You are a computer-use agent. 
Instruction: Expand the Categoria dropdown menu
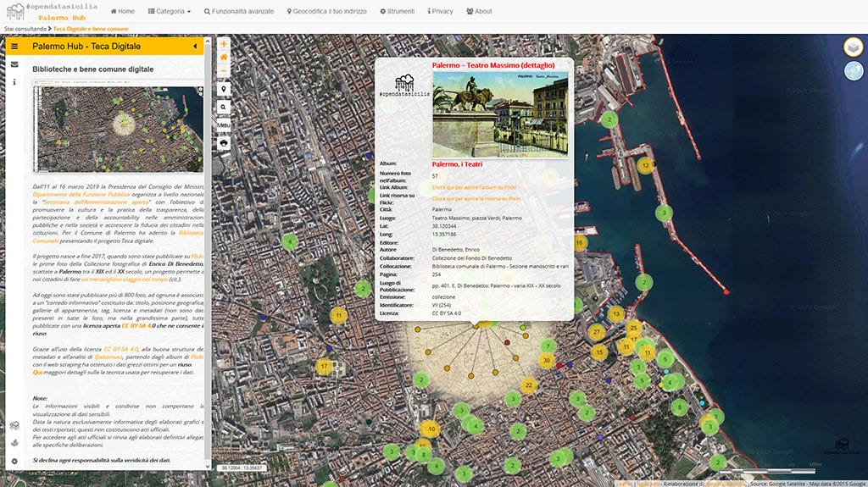coord(170,11)
